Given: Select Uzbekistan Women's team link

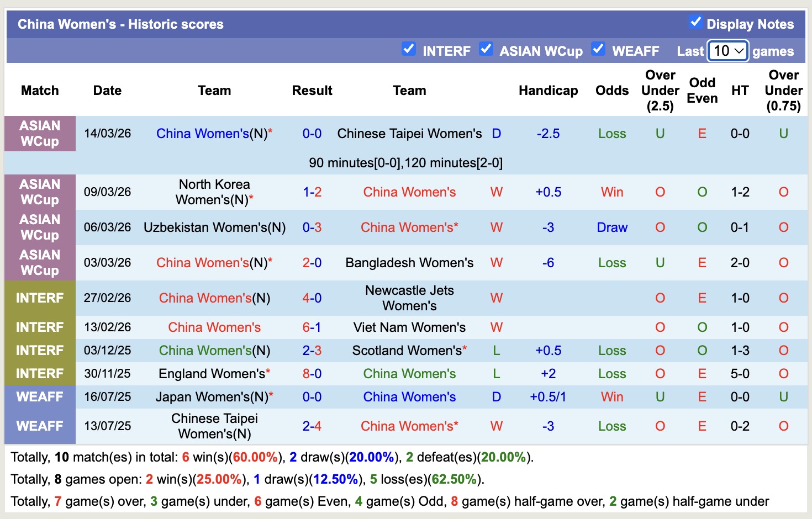Looking at the screenshot, I should (x=214, y=227).
